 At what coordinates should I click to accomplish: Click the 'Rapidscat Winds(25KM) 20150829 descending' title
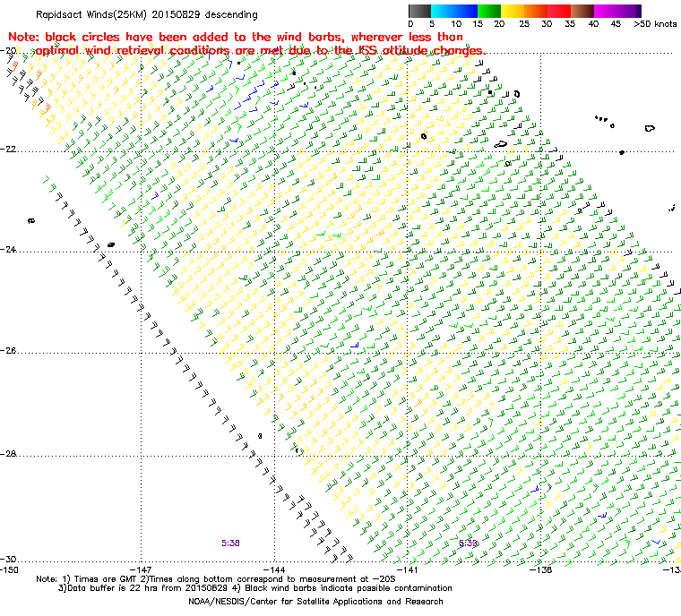[x=147, y=14]
